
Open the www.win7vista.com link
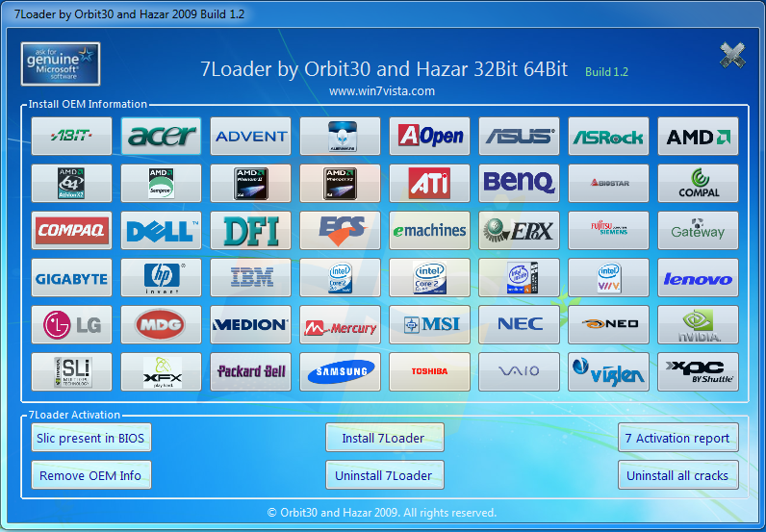(x=382, y=91)
